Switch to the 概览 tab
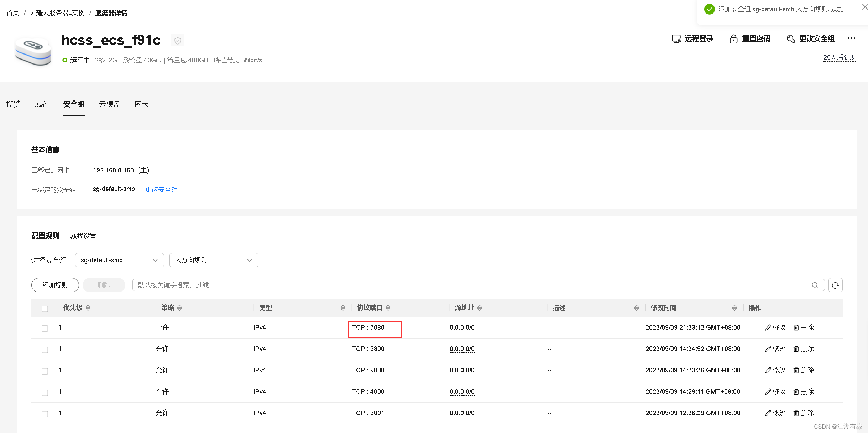The image size is (868, 433). click(x=14, y=104)
